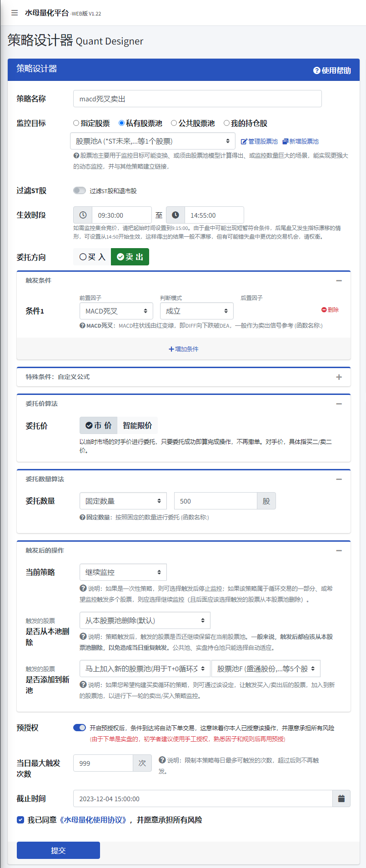Screen dimensions: 366x868
Task: Open the 股票池A selection dropdown
Action: (153, 141)
